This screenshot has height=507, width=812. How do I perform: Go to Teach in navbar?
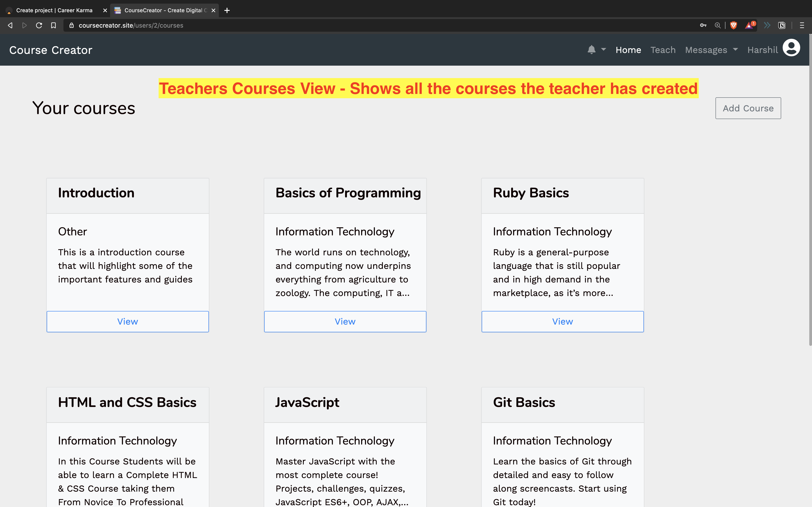(x=663, y=50)
